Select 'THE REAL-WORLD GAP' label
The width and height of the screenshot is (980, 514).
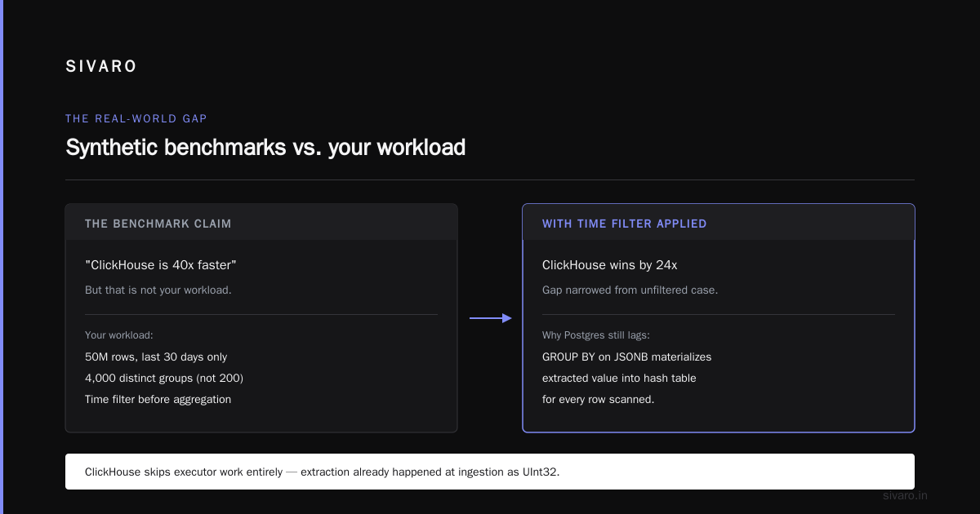136,119
